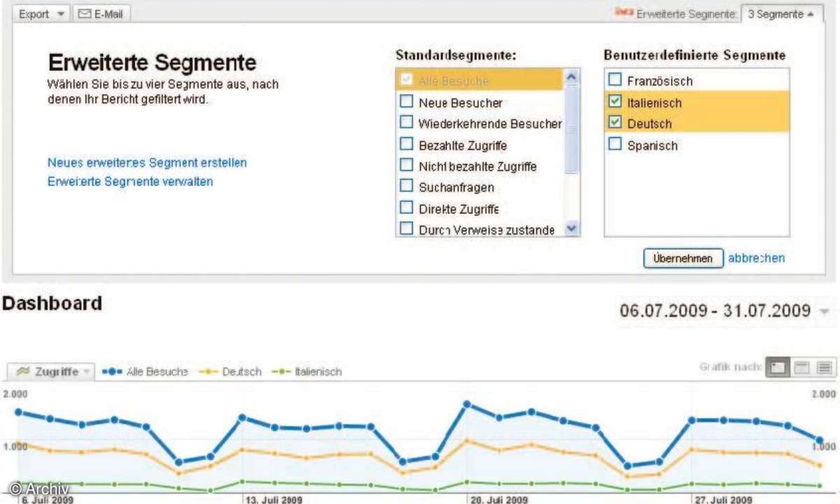
Task: Enable the Spanisch segment checkbox
Action: coord(615,145)
